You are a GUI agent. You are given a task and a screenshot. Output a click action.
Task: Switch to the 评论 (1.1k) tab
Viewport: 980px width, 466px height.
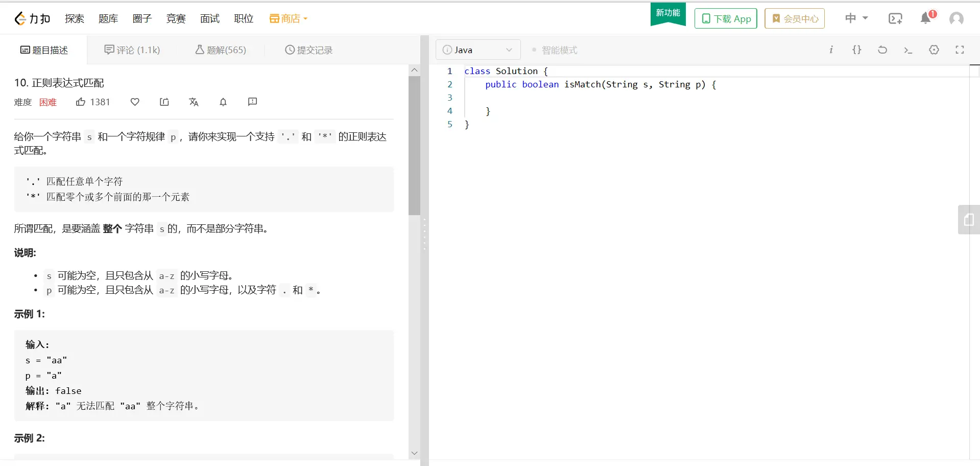132,50
